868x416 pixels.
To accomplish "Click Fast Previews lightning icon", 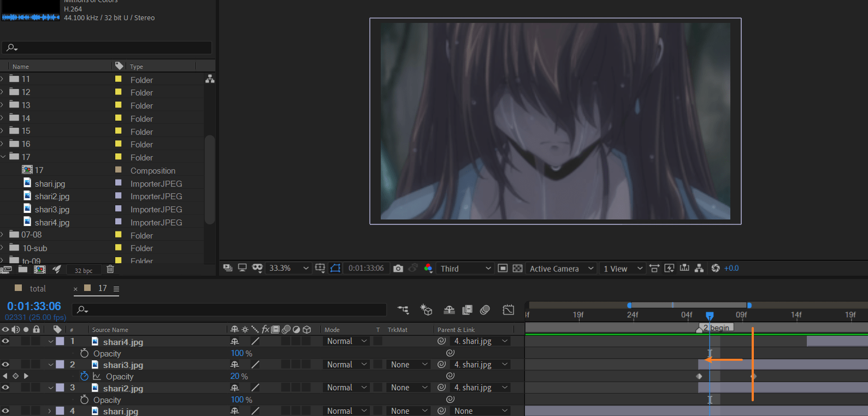I will coord(669,268).
